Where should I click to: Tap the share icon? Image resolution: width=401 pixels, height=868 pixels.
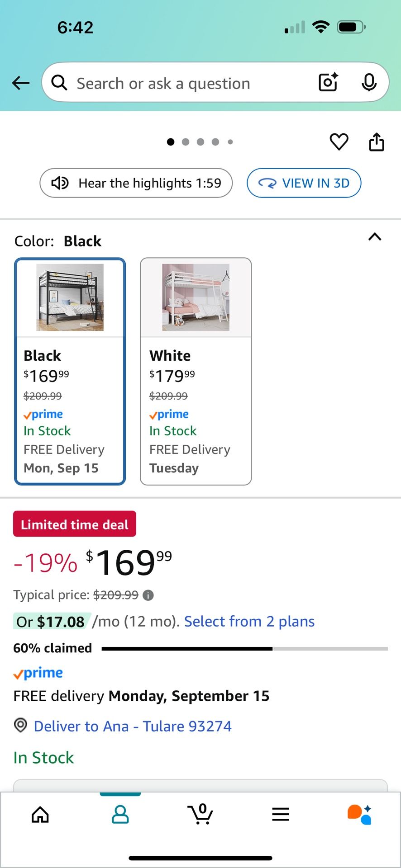point(377,142)
